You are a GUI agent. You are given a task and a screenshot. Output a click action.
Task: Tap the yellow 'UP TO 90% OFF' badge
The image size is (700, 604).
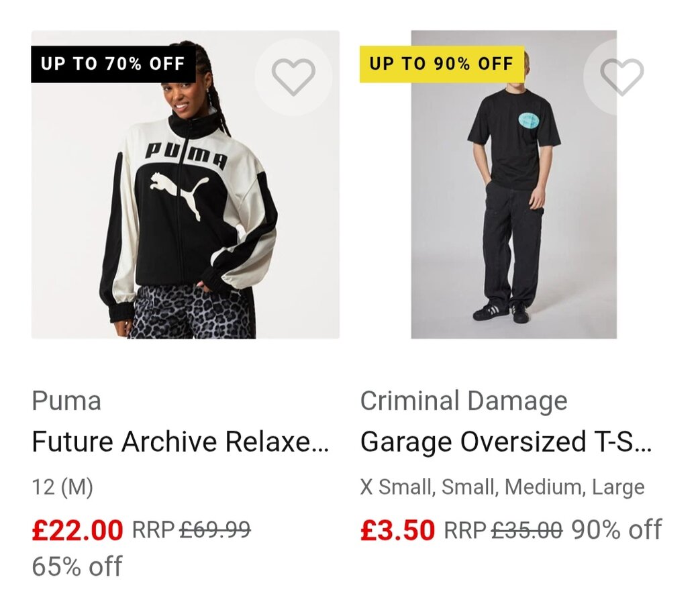pos(441,64)
